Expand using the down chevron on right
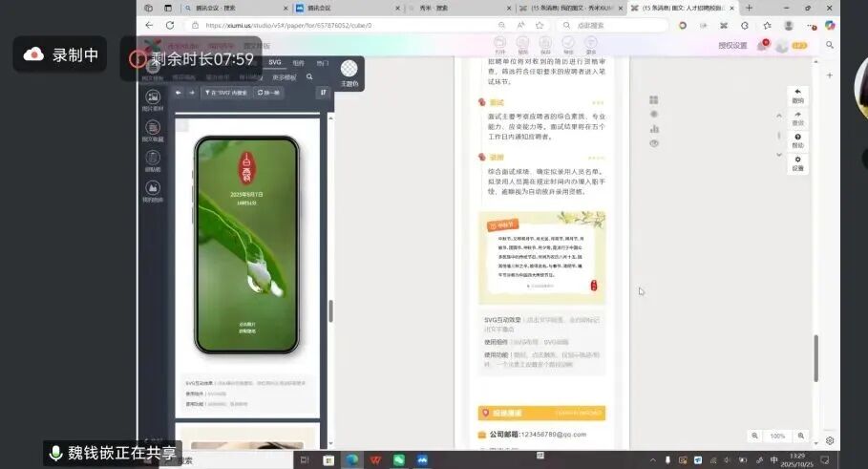868x469 pixels. pyautogui.click(x=779, y=155)
